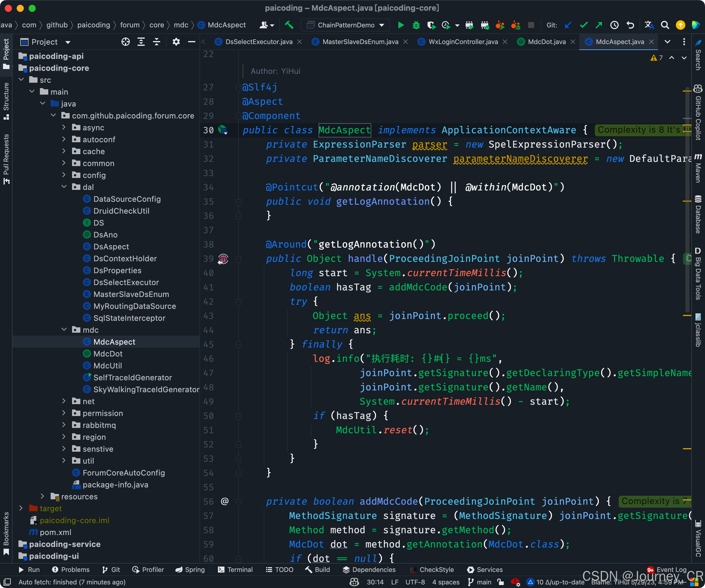Click the Select Opened File target icon

point(126,42)
